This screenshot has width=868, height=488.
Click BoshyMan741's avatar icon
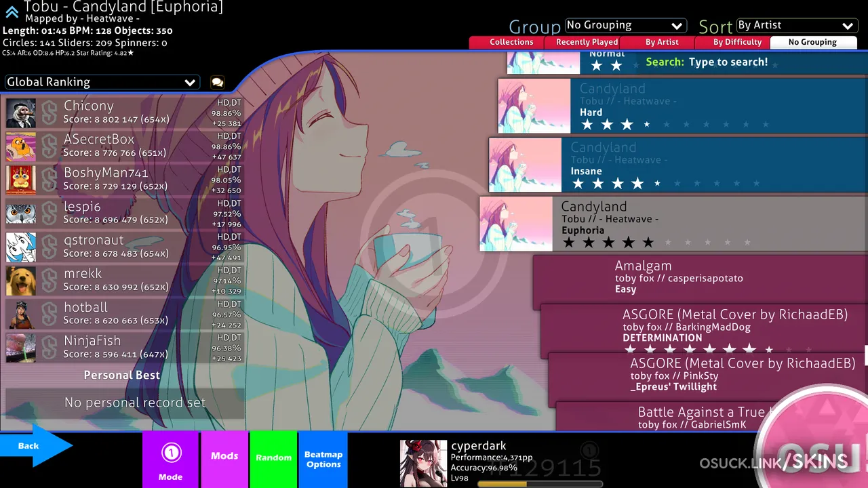(21, 180)
